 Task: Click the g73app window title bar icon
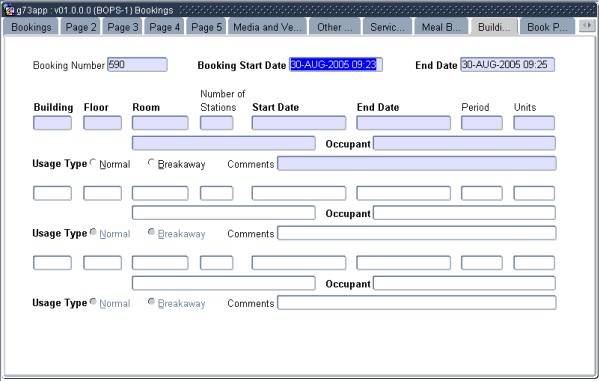pos(8,10)
